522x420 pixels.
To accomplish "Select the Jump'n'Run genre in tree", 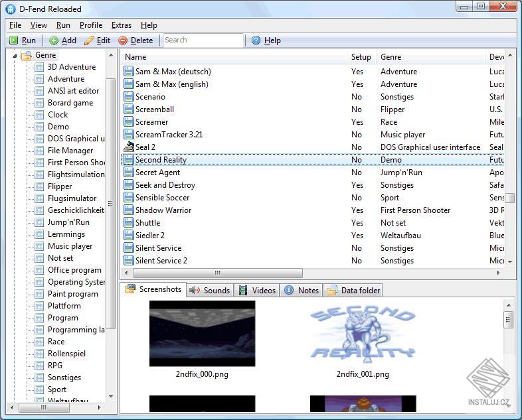I will 68,222.
